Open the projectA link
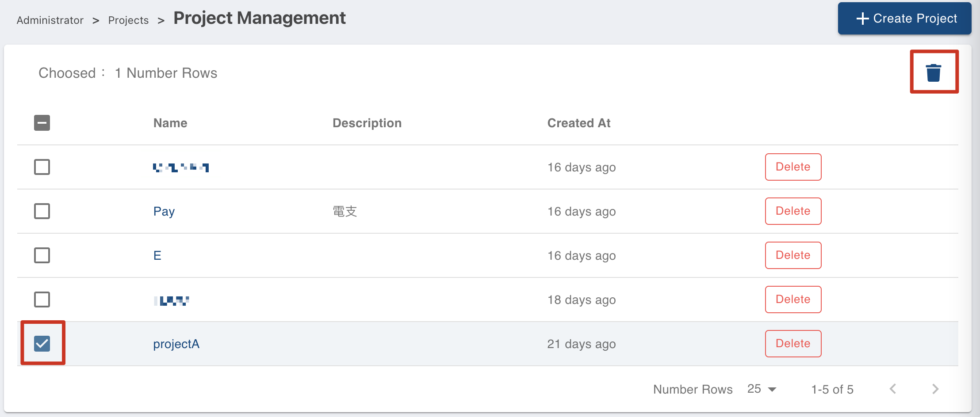980x417 pixels. pos(176,344)
